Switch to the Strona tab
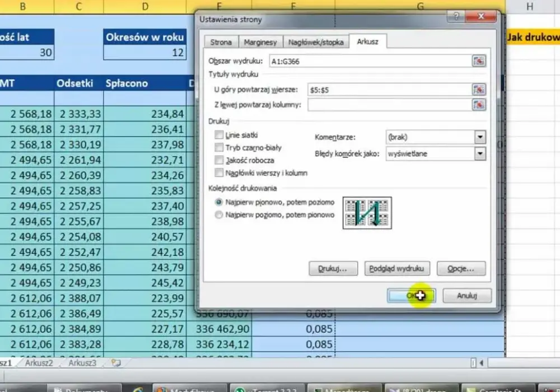The height and width of the screenshot is (392, 560). click(221, 42)
